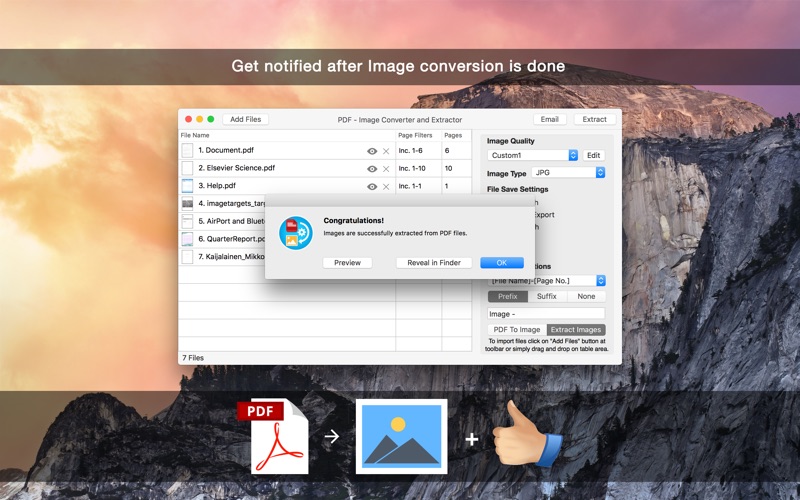Click the 7 Files status bar text
This screenshot has height=500, width=800.
pyautogui.click(x=193, y=358)
